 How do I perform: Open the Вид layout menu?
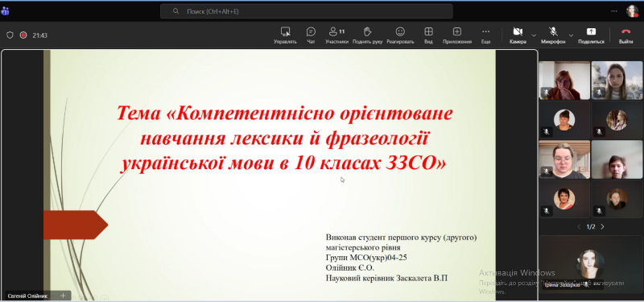tap(428, 35)
